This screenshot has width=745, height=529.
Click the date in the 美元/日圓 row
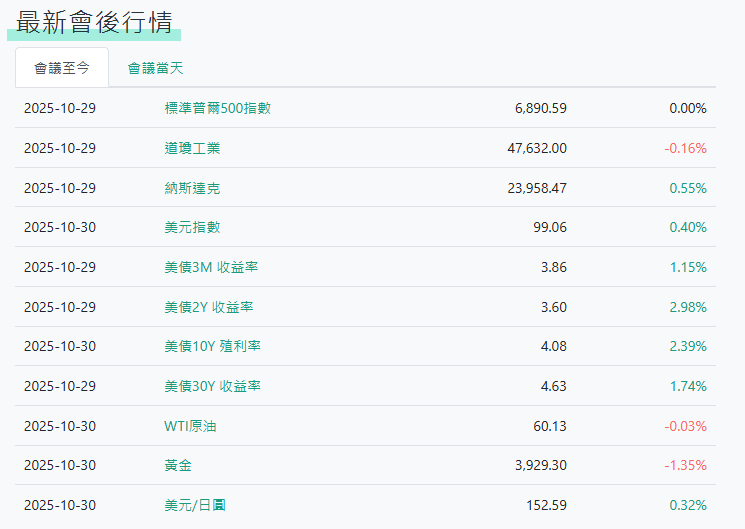pos(60,505)
